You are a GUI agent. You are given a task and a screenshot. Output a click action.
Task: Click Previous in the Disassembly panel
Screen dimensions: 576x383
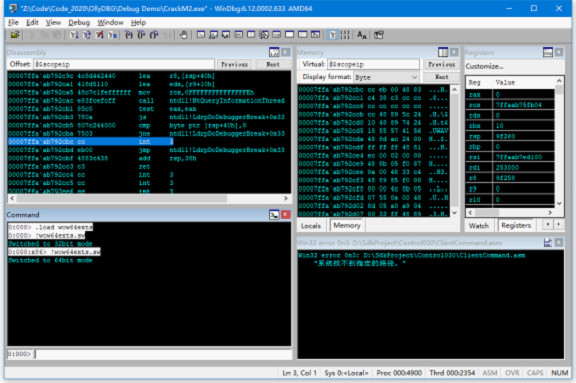tap(234, 64)
